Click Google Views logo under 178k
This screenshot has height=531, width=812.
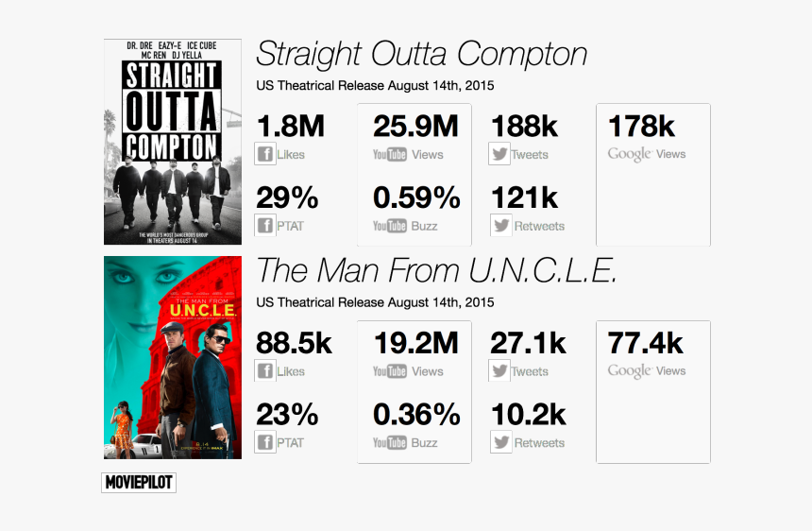629,154
